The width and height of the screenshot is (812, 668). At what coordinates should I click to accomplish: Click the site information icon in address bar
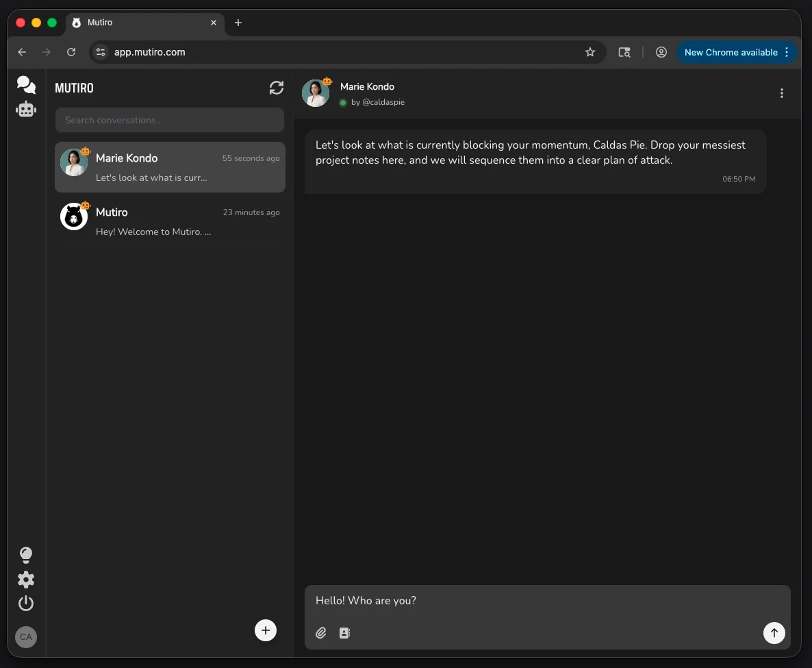[101, 52]
